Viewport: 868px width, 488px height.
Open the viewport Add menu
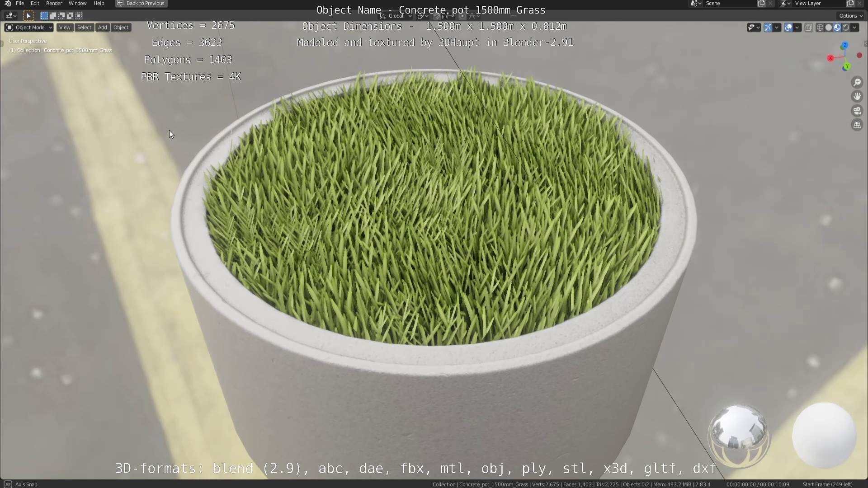coord(103,28)
